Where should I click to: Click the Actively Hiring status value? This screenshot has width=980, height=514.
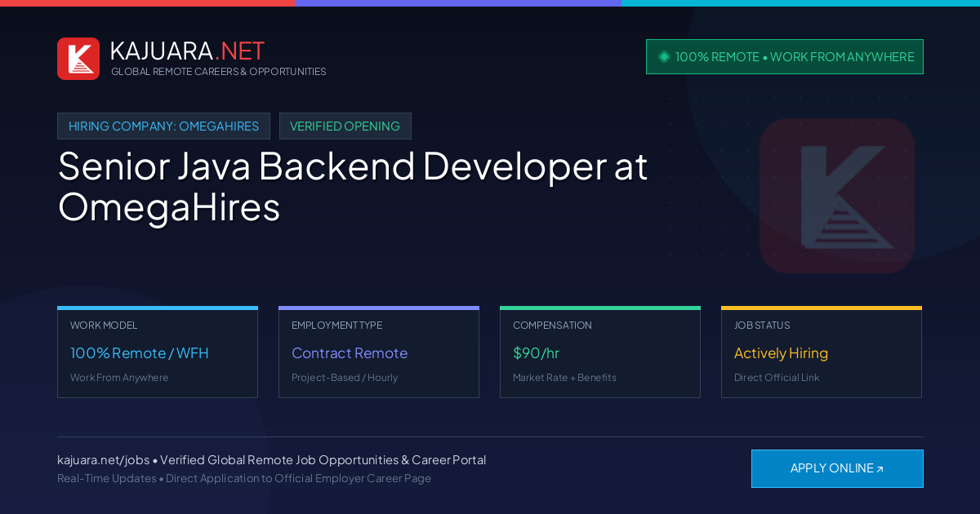[781, 353]
